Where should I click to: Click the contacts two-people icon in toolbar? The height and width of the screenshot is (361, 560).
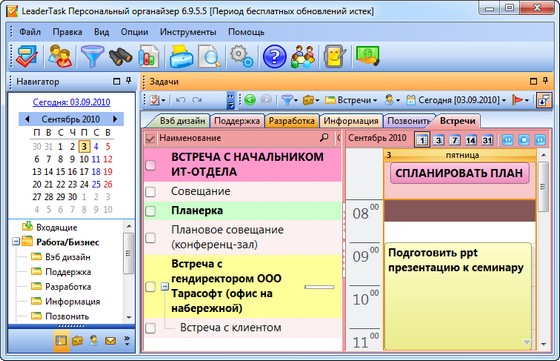60,56
